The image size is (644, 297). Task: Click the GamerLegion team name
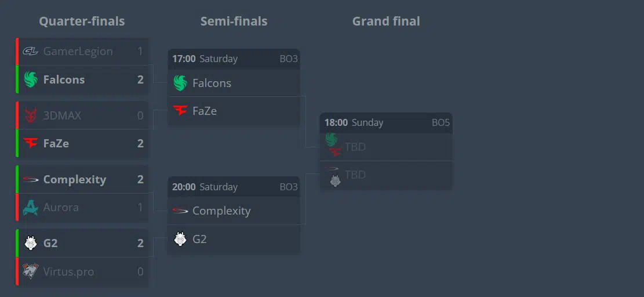pos(78,52)
